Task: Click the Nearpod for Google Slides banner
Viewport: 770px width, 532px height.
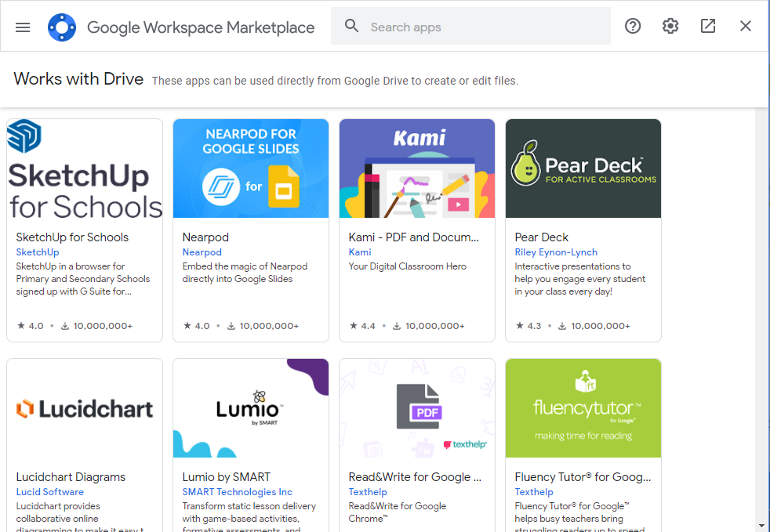Action: (x=251, y=168)
